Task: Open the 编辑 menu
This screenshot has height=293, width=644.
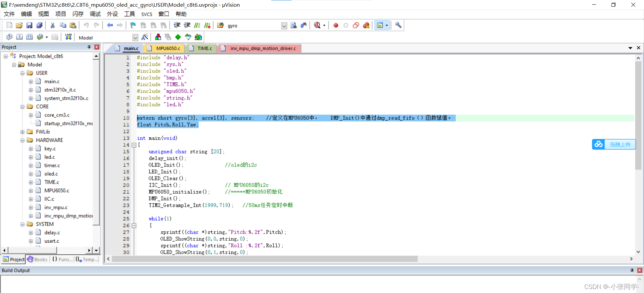Action: [x=26, y=14]
